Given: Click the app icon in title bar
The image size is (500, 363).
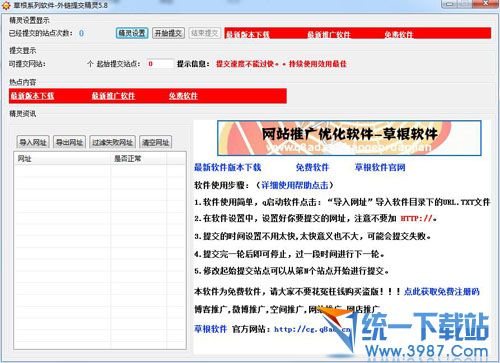Looking at the screenshot, I should 6,5.
